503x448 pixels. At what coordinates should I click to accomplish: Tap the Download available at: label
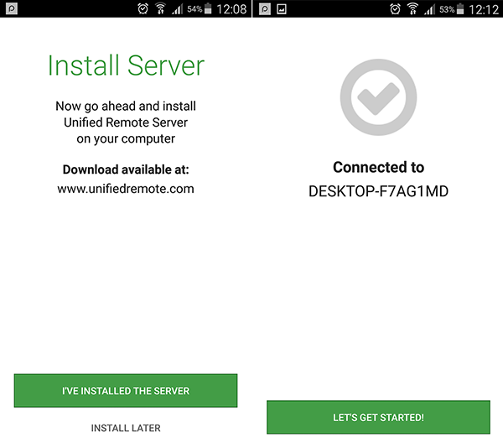(126, 169)
